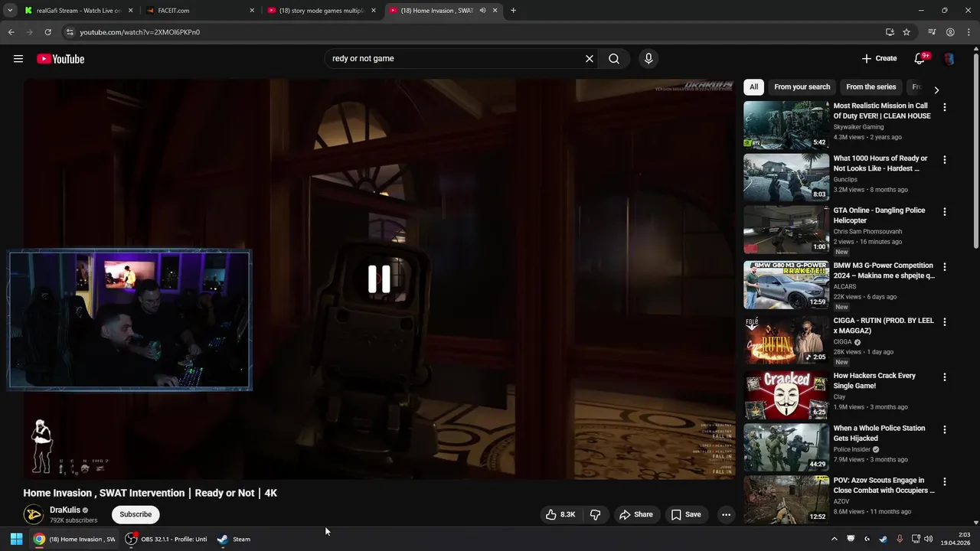This screenshot has width=980, height=551.
Task: Switch to the FACEIT.com tab
Action: pyautogui.click(x=198, y=11)
